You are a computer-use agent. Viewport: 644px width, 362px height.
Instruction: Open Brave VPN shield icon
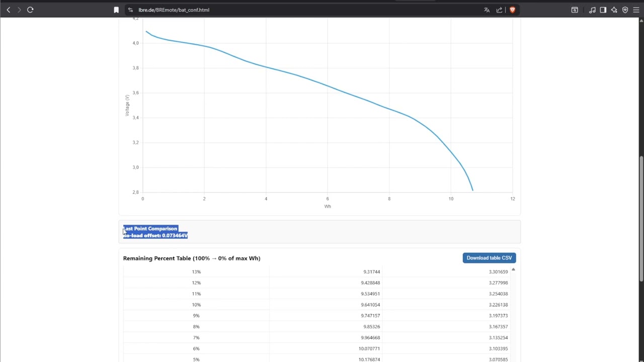(625, 10)
